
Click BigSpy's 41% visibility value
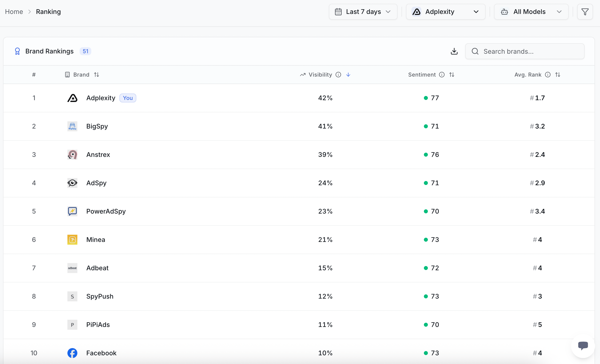pos(325,126)
